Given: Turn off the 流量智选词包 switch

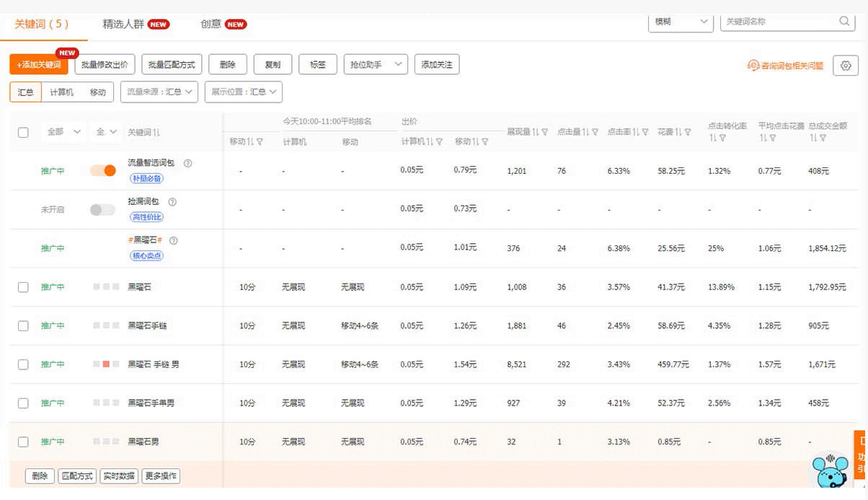Looking at the screenshot, I should tap(103, 171).
